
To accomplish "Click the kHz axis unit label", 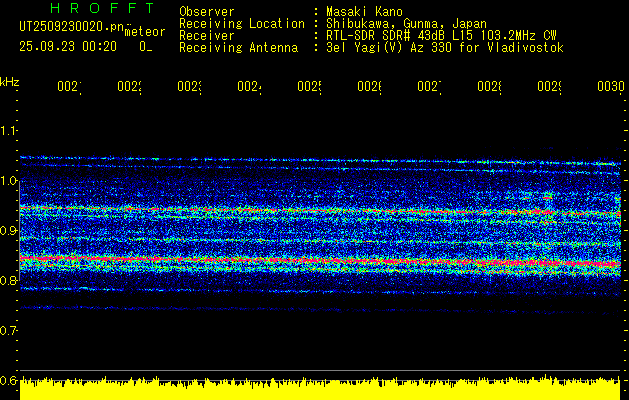I will (x=10, y=82).
